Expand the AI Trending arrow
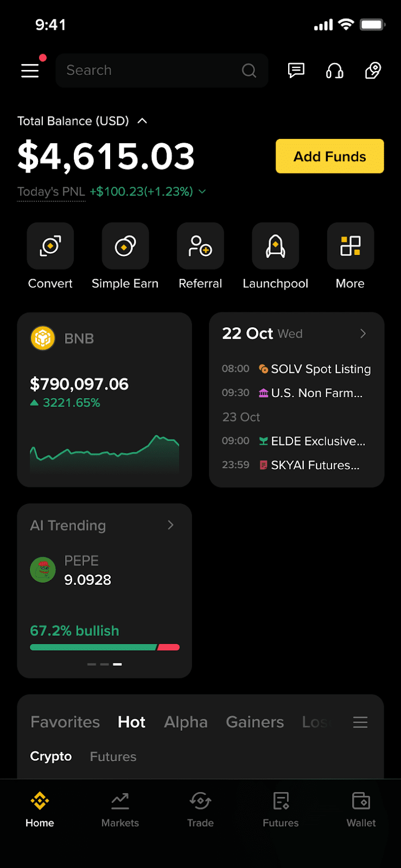The height and width of the screenshot is (868, 401). (170, 525)
